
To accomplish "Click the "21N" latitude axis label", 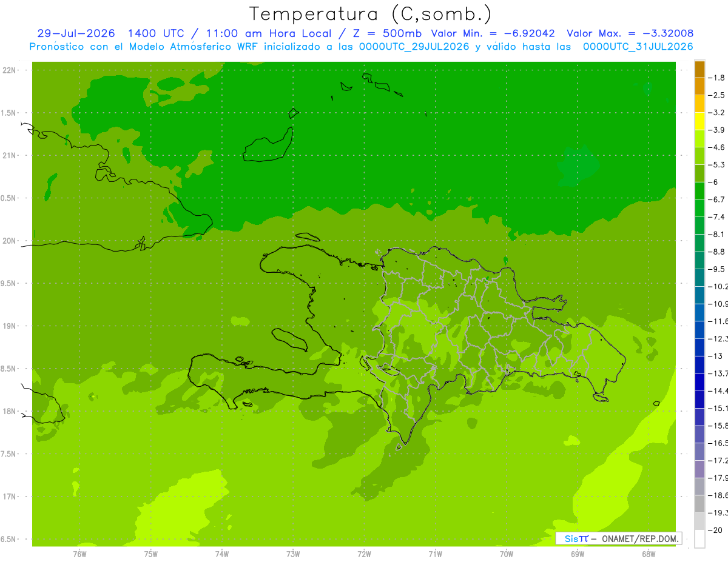I will [9, 156].
